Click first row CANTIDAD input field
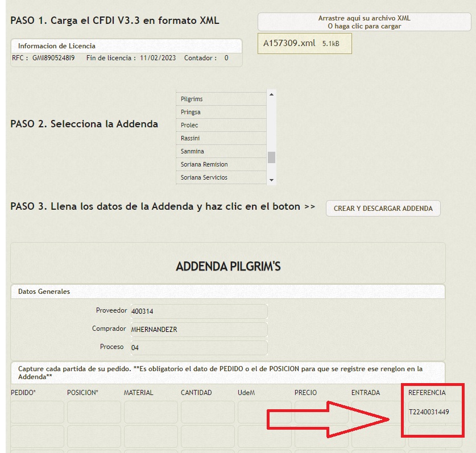Viewport: 476px width, 453px height. coord(208,412)
